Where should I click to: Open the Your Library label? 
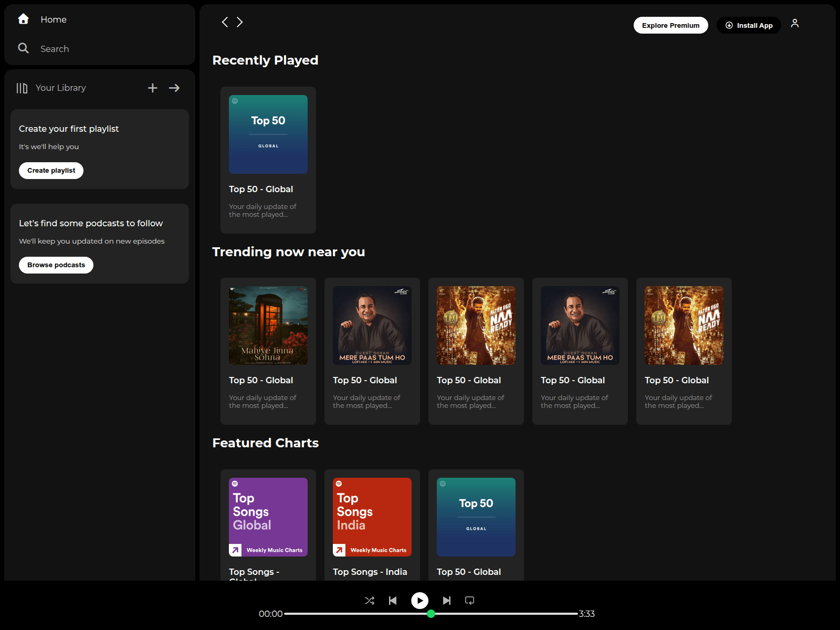coord(60,88)
